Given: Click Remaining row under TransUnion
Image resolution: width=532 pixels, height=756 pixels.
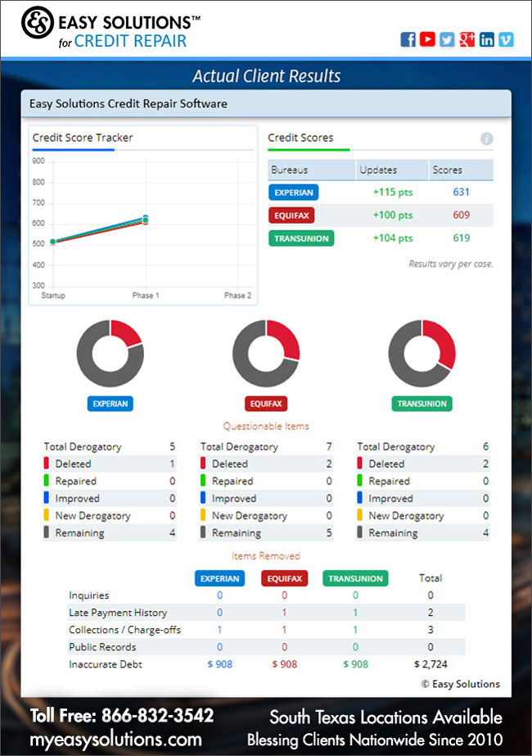Looking at the screenshot, I should 423,532.
